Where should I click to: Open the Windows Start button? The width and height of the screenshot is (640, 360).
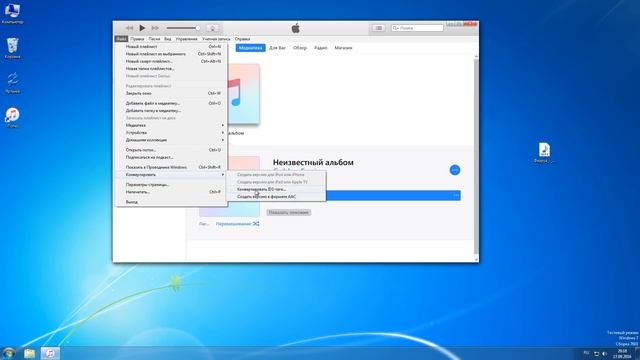tap(9, 353)
